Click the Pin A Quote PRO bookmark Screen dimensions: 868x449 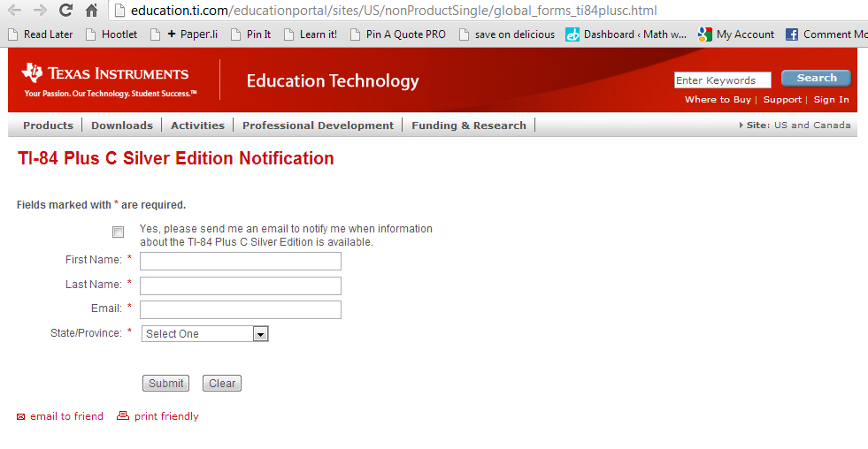tap(398, 34)
